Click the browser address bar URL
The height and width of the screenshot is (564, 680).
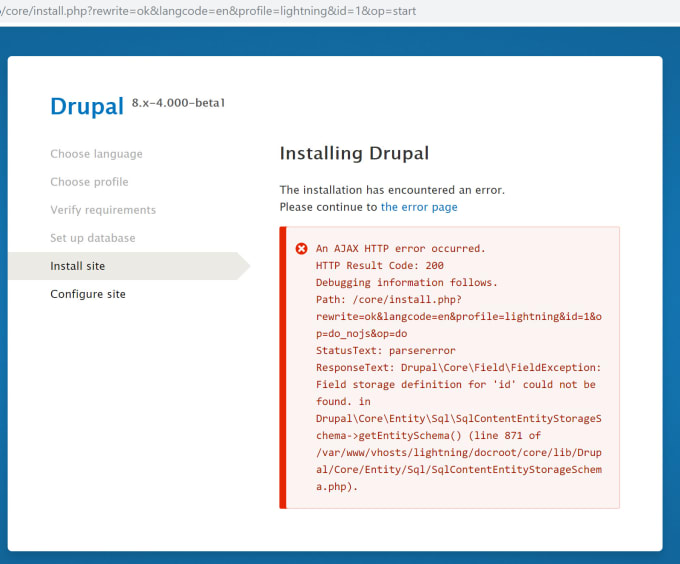click(x=208, y=11)
